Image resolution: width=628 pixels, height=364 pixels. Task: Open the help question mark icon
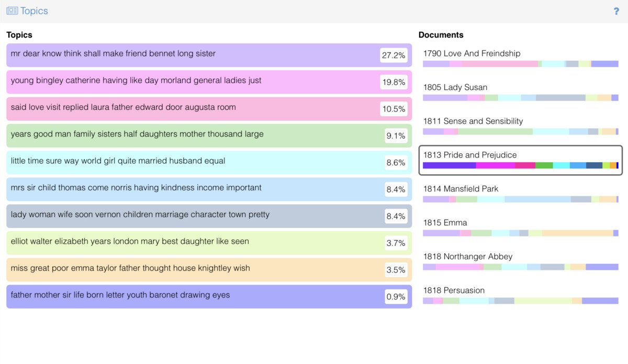(616, 11)
